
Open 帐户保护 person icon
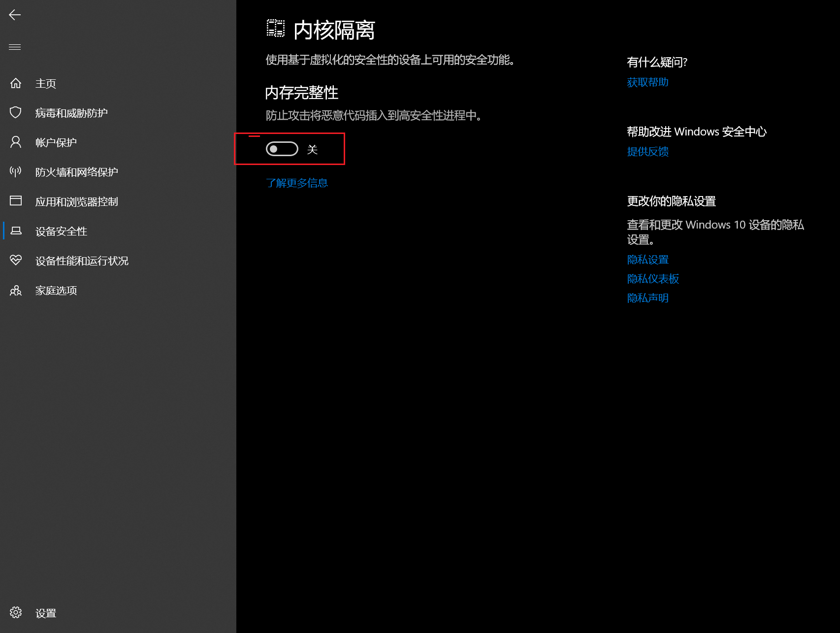pyautogui.click(x=15, y=142)
